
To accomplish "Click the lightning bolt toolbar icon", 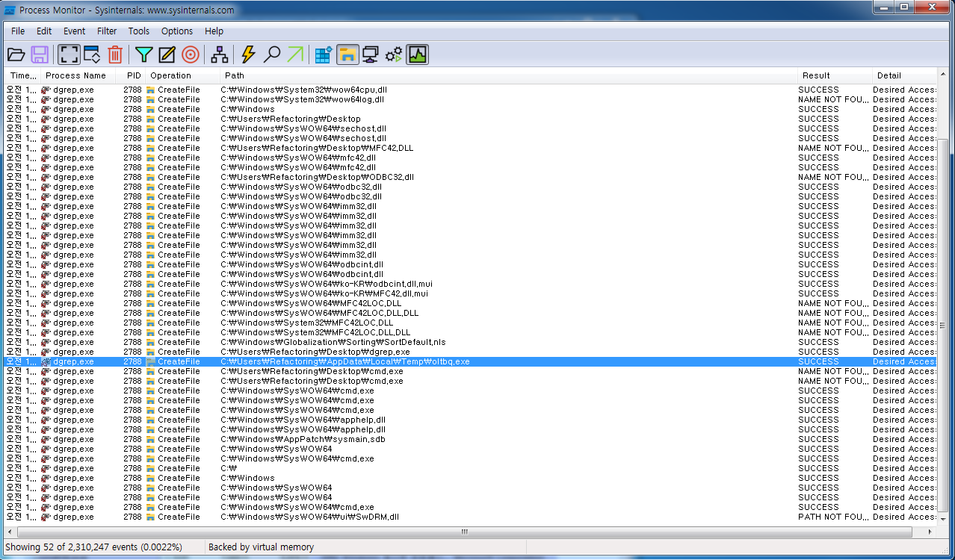I will tap(249, 55).
